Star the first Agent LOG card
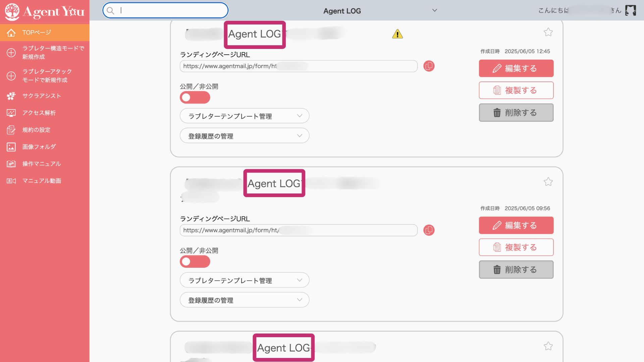644x362 pixels. pyautogui.click(x=548, y=32)
